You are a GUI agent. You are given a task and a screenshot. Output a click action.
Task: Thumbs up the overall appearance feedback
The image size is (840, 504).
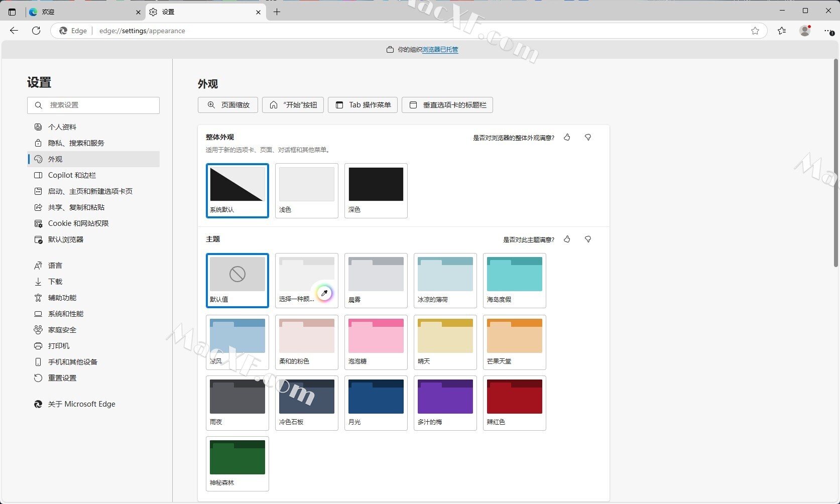tap(567, 137)
